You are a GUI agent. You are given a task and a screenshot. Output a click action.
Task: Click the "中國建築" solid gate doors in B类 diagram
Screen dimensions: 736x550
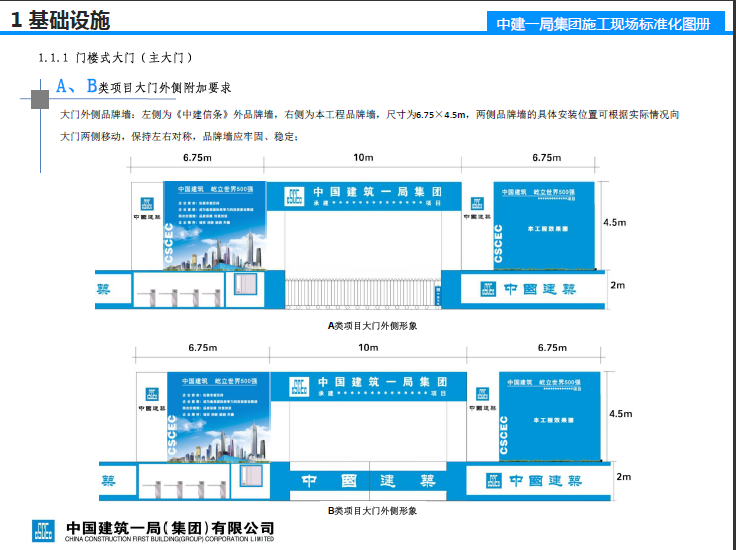pyautogui.click(x=368, y=481)
